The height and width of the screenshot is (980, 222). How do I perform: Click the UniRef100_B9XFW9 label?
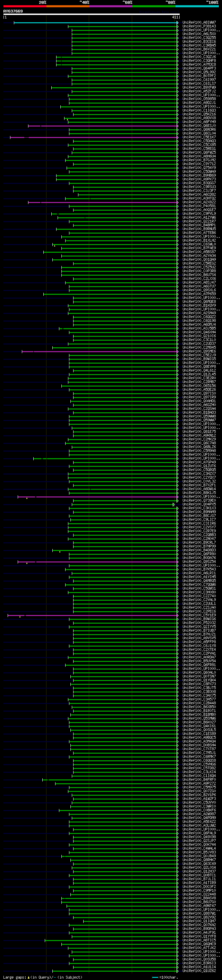click(x=199, y=88)
